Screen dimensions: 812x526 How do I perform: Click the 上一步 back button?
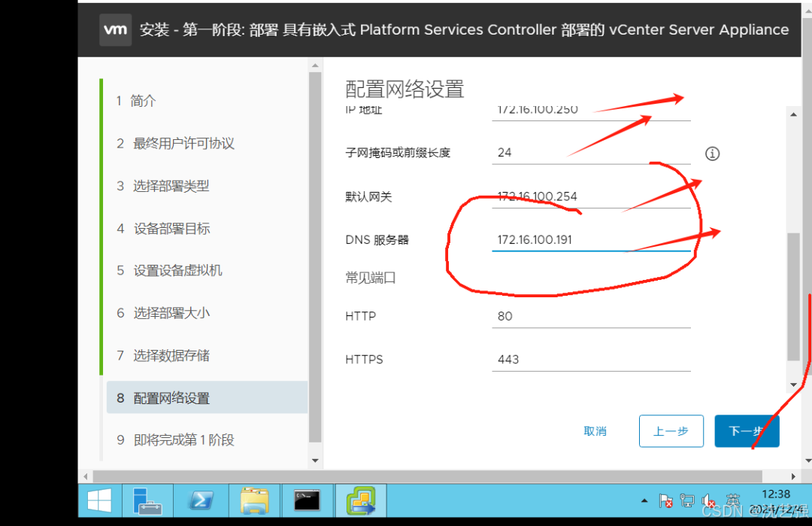[671, 431]
